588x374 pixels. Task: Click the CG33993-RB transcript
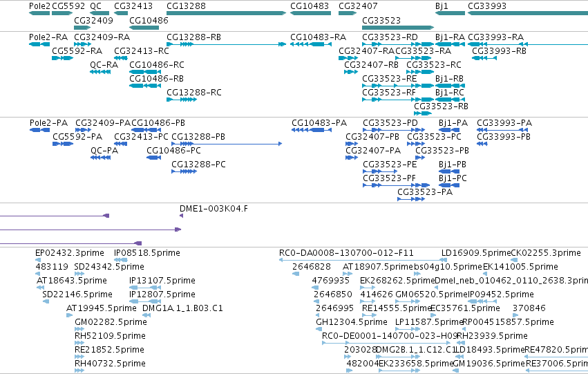[x=484, y=58]
